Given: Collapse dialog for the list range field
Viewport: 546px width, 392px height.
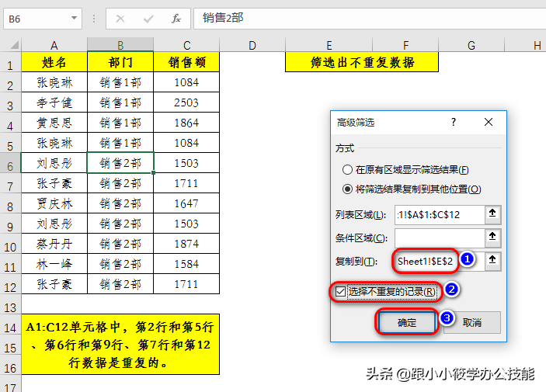Looking at the screenshot, I should pyautogui.click(x=492, y=213).
